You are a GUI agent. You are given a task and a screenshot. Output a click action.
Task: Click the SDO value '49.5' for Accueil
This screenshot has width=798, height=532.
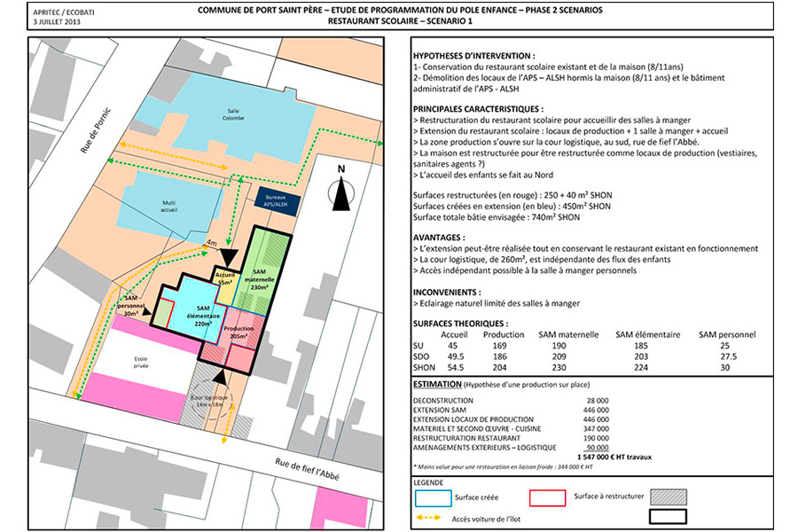coord(455,356)
